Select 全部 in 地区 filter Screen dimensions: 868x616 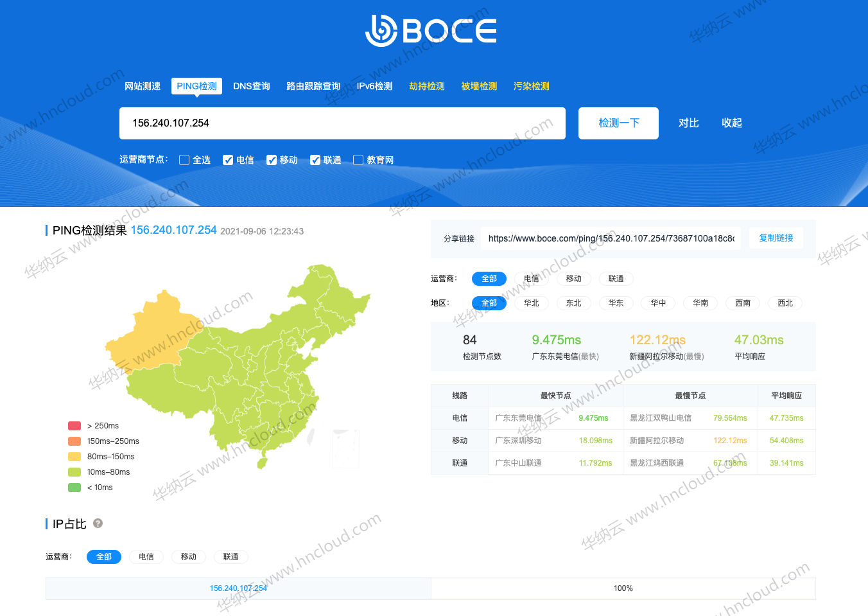pos(489,303)
